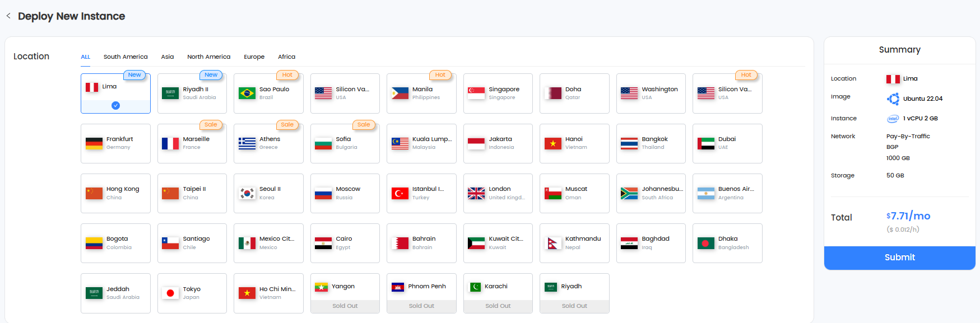Click the Hot badge on Sao Paulo
This screenshot has width=980, height=323.
[287, 75]
